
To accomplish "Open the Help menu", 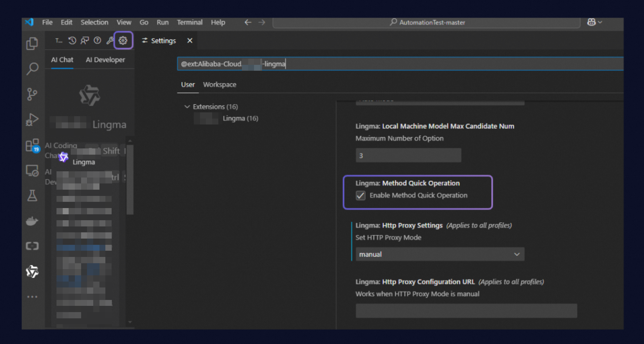I will [x=218, y=23].
